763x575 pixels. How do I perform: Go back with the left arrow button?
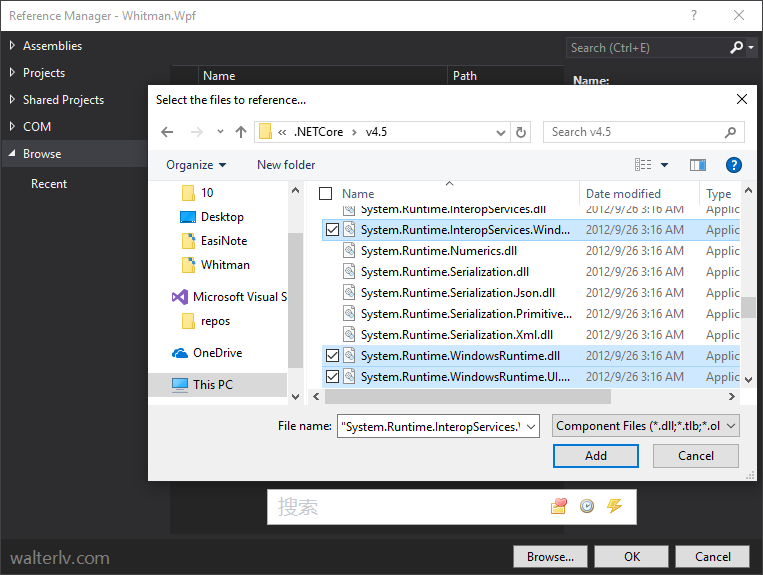click(167, 132)
